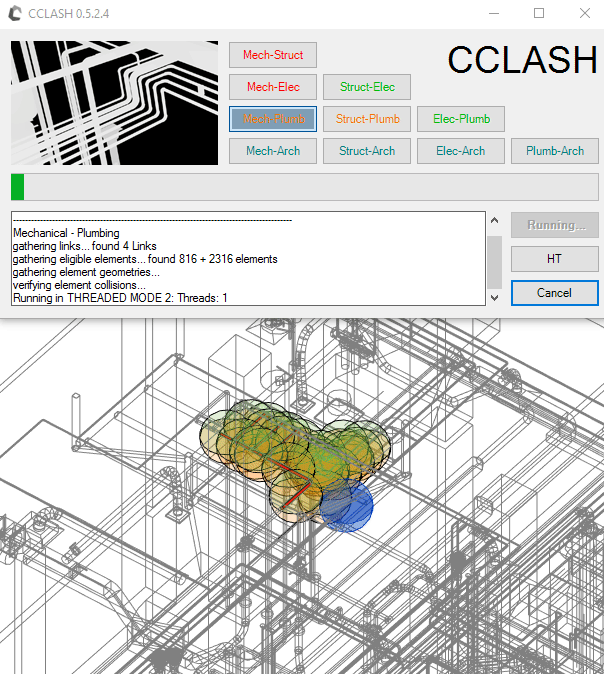Click 'Running in THREADED MODE 2' line

click(120, 298)
